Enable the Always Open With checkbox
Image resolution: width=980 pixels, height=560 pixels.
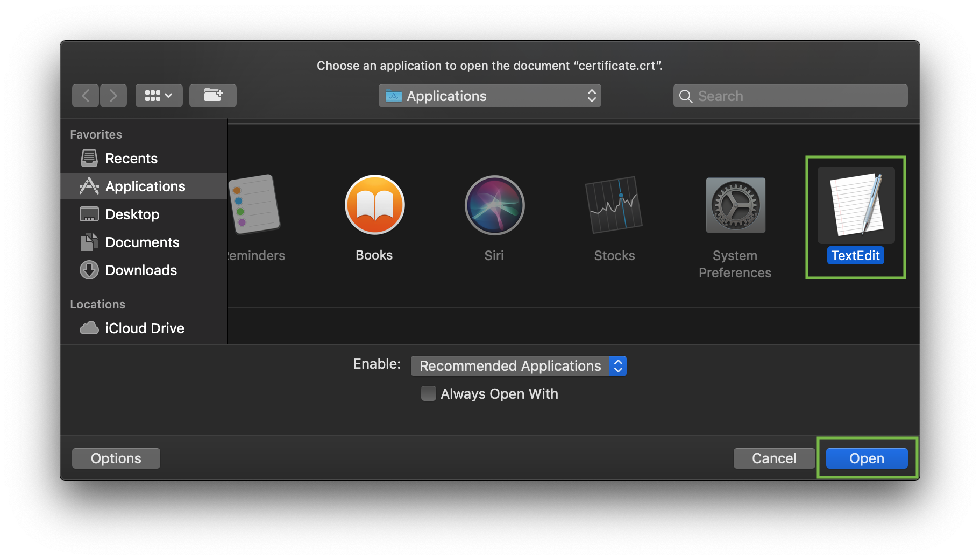pos(428,393)
